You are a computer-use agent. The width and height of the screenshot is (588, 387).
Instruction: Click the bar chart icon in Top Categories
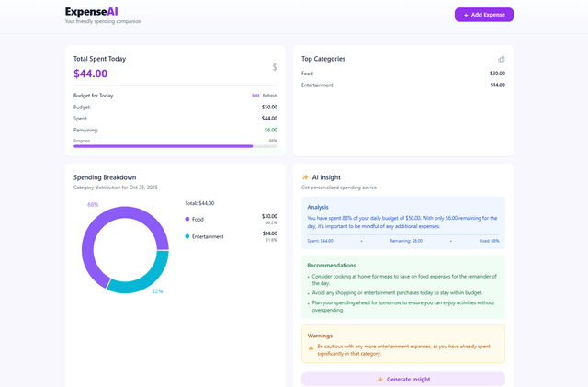[501, 59]
